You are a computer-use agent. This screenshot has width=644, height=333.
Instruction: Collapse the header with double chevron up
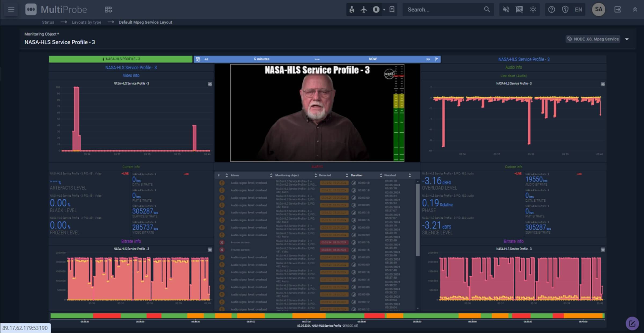coord(635,10)
